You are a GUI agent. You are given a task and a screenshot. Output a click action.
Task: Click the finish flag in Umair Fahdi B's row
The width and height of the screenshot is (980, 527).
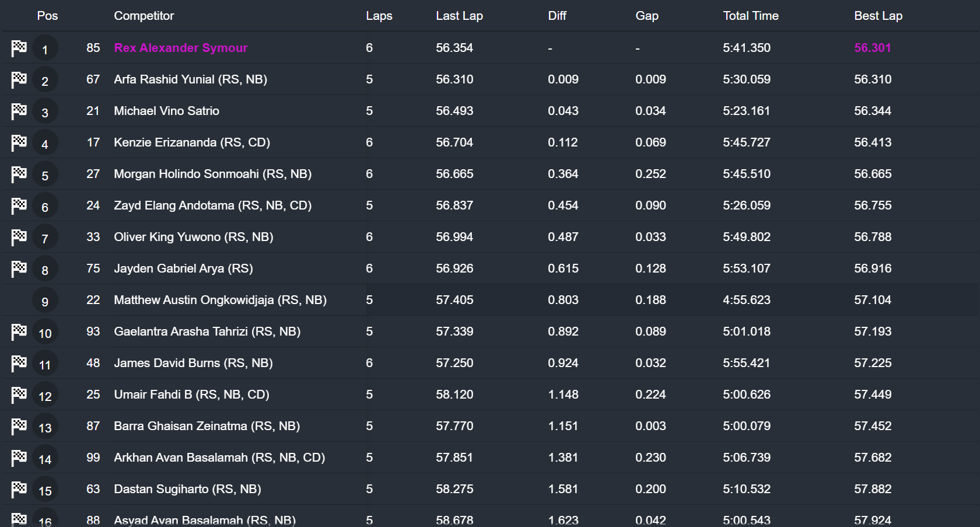19,395
